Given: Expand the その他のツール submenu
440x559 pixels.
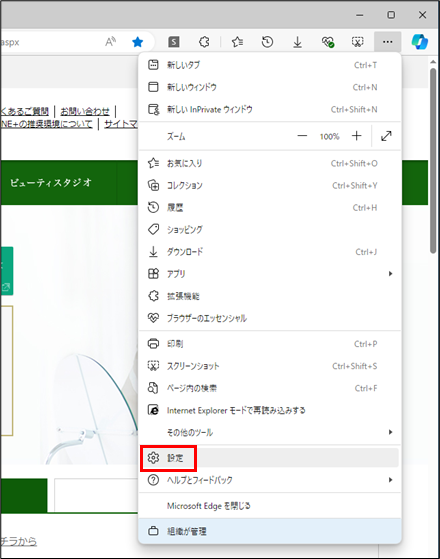Looking at the screenshot, I should coord(270,432).
